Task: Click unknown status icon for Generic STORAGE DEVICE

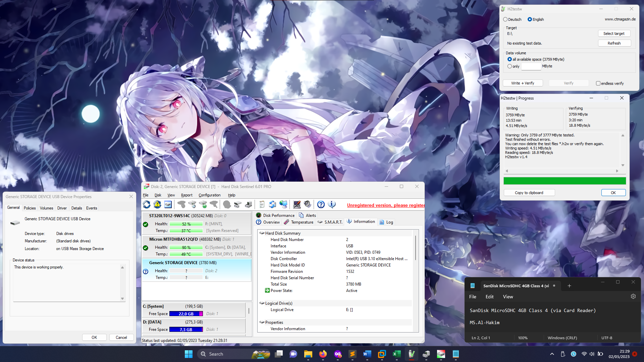Action: point(146,271)
